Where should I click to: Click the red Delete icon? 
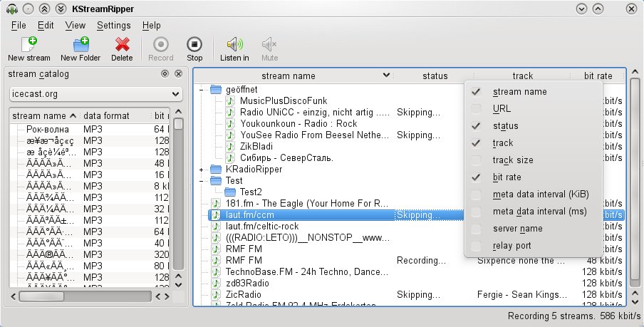pos(122,44)
